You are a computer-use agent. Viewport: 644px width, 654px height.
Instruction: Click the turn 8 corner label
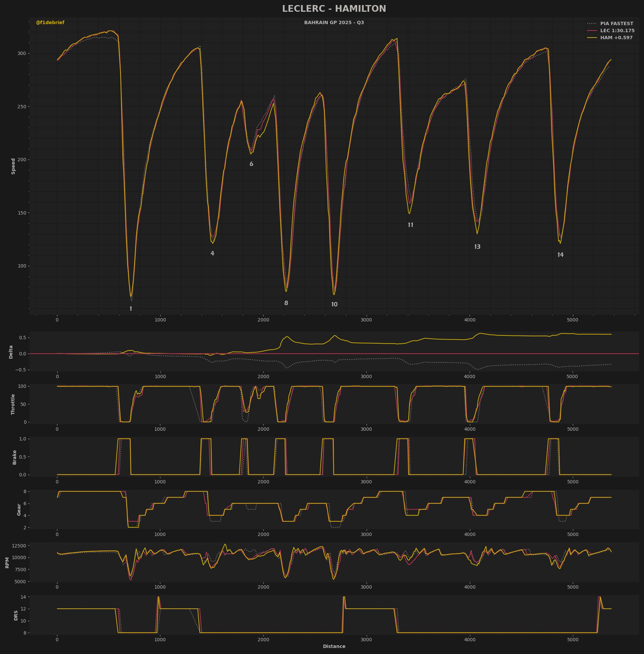click(x=286, y=303)
